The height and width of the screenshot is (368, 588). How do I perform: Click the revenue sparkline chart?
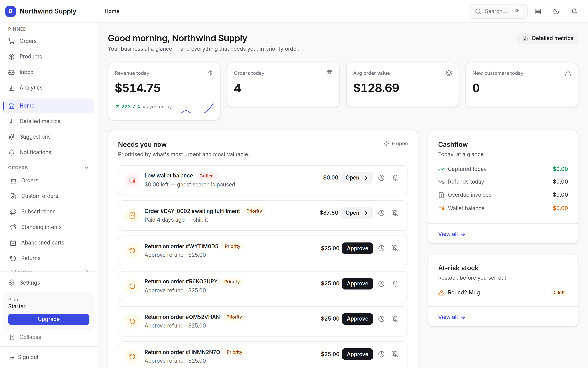point(197,108)
